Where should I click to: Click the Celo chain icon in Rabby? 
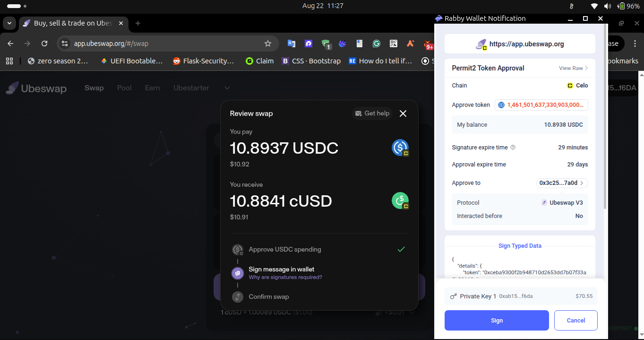pos(570,86)
